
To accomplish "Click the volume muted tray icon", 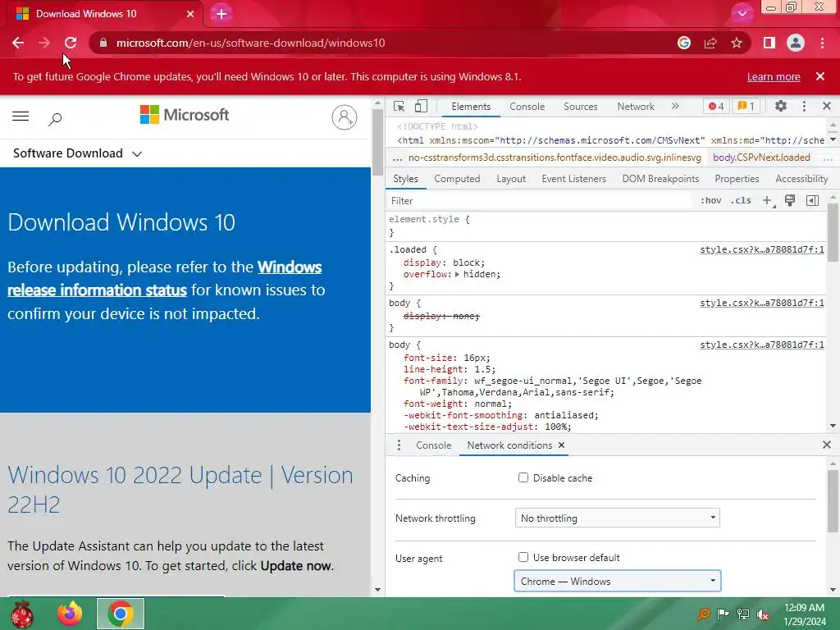I will [762, 614].
